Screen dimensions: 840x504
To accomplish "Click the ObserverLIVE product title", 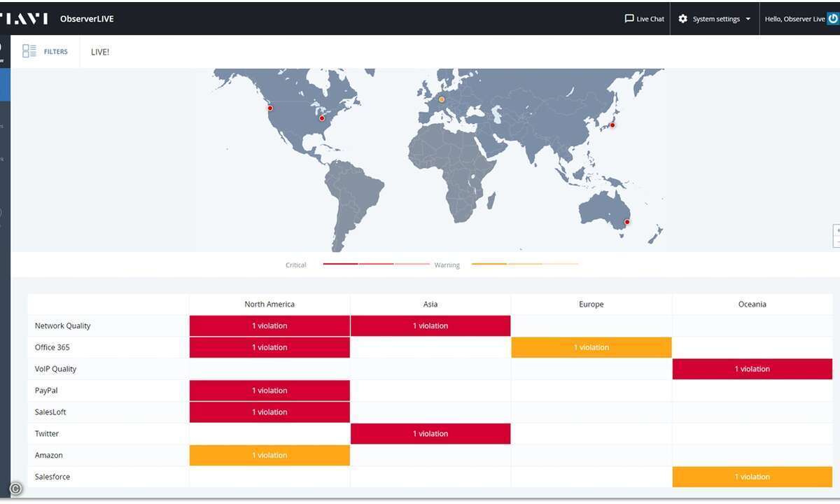I will (x=87, y=19).
